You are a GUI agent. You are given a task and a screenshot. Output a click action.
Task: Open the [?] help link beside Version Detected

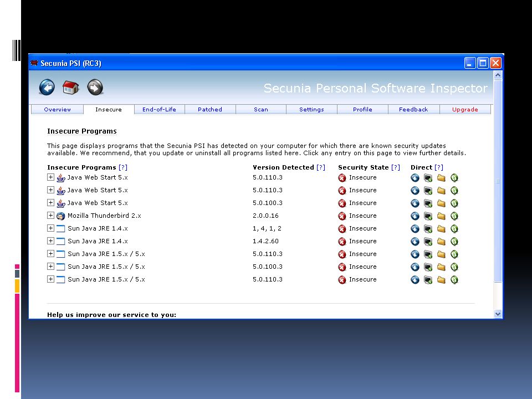(x=321, y=167)
